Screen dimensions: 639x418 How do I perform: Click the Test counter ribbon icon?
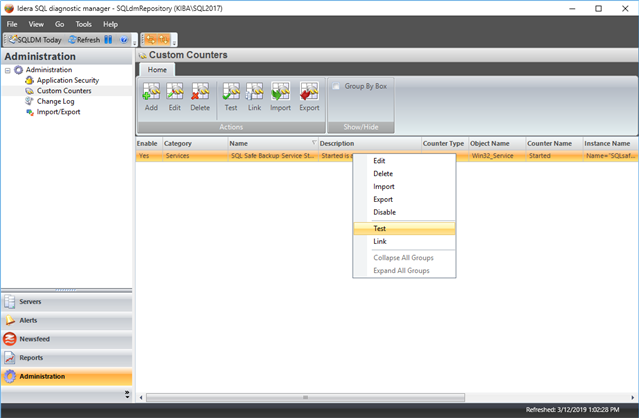pyautogui.click(x=231, y=92)
